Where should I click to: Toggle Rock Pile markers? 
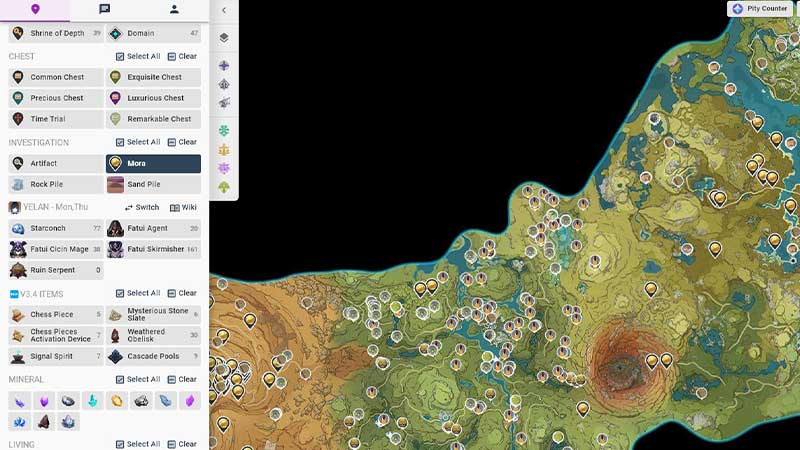click(56, 184)
